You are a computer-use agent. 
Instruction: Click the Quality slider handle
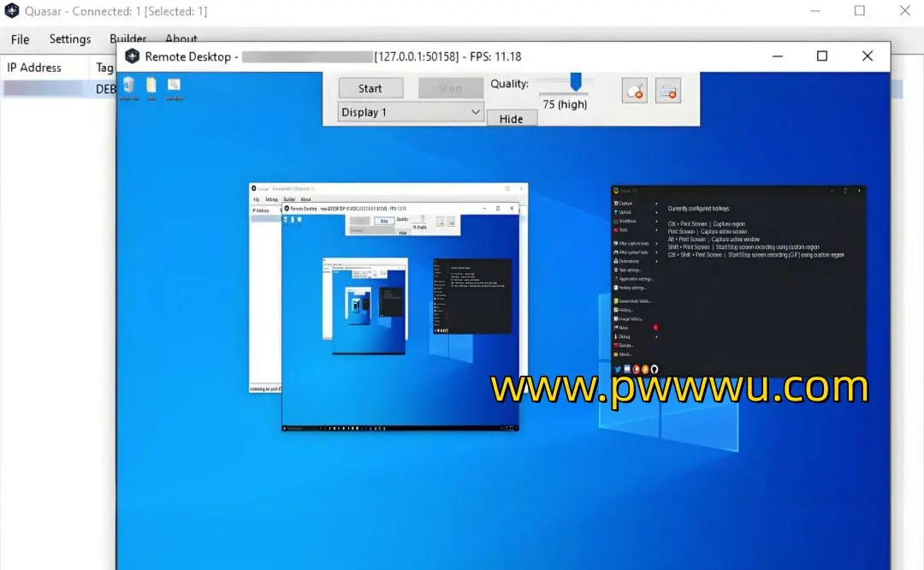click(576, 82)
